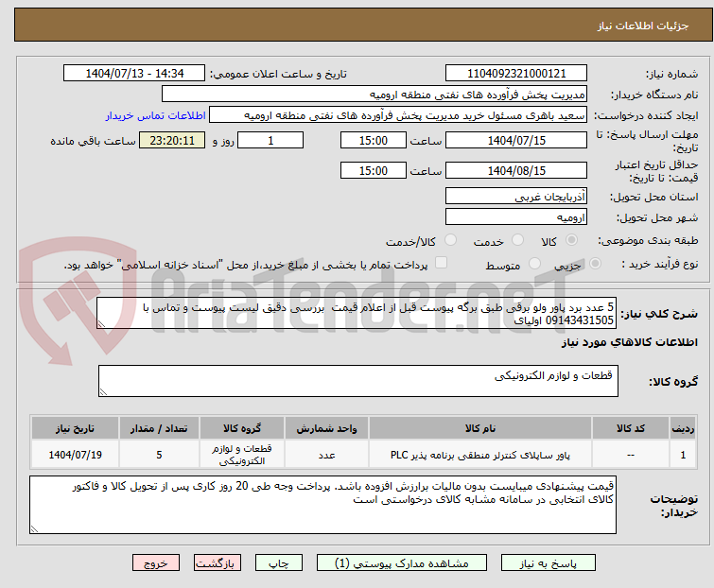This screenshot has width=714, height=588.
Task: Select the کالا radio button
Action: tap(571, 240)
